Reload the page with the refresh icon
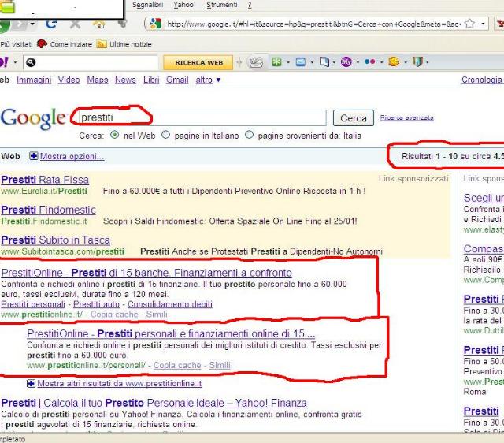Viewport: 504px width, 443px height. tap(51, 24)
